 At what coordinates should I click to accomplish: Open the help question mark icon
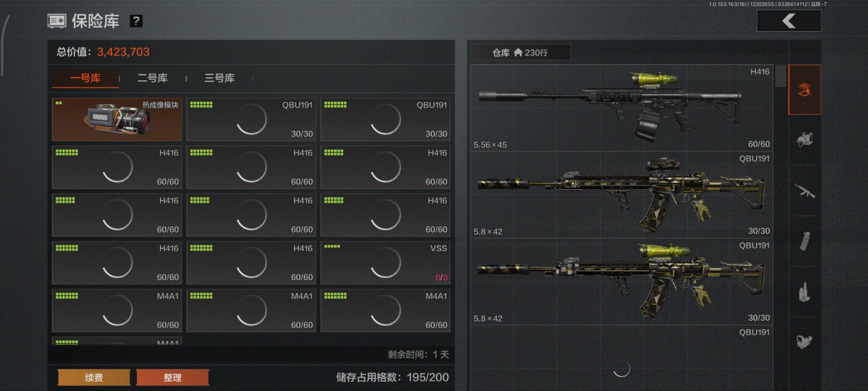tap(136, 21)
